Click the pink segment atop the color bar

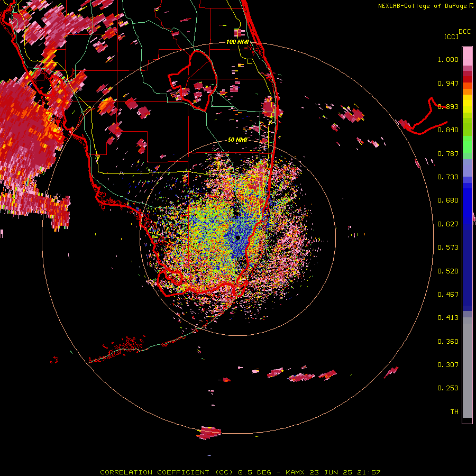coord(467,56)
